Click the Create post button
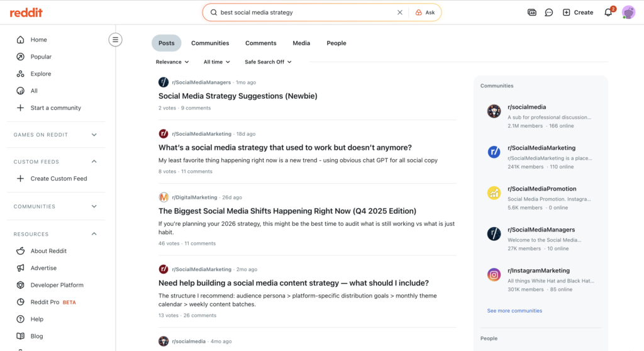The image size is (644, 351). click(x=578, y=13)
